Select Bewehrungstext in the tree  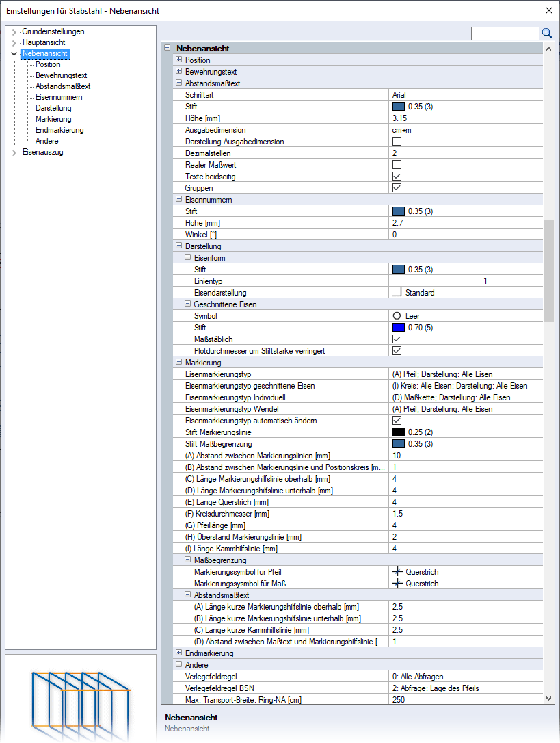coord(61,75)
